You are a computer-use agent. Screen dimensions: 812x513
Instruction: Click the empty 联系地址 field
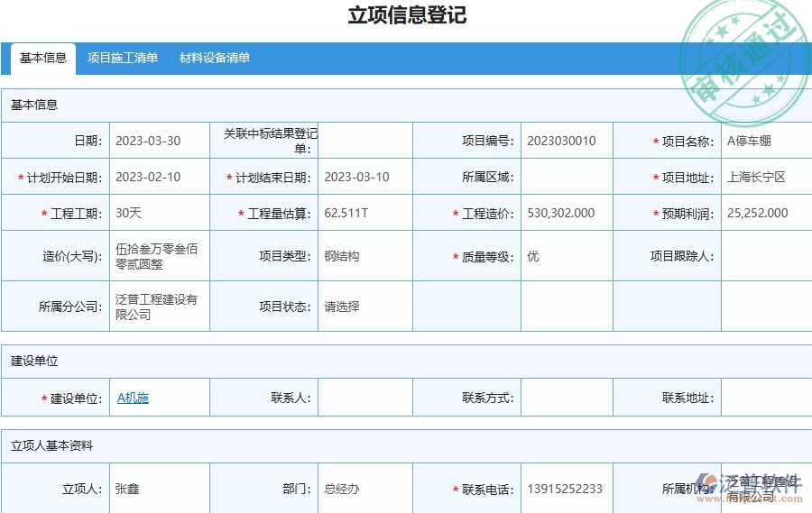point(766,397)
